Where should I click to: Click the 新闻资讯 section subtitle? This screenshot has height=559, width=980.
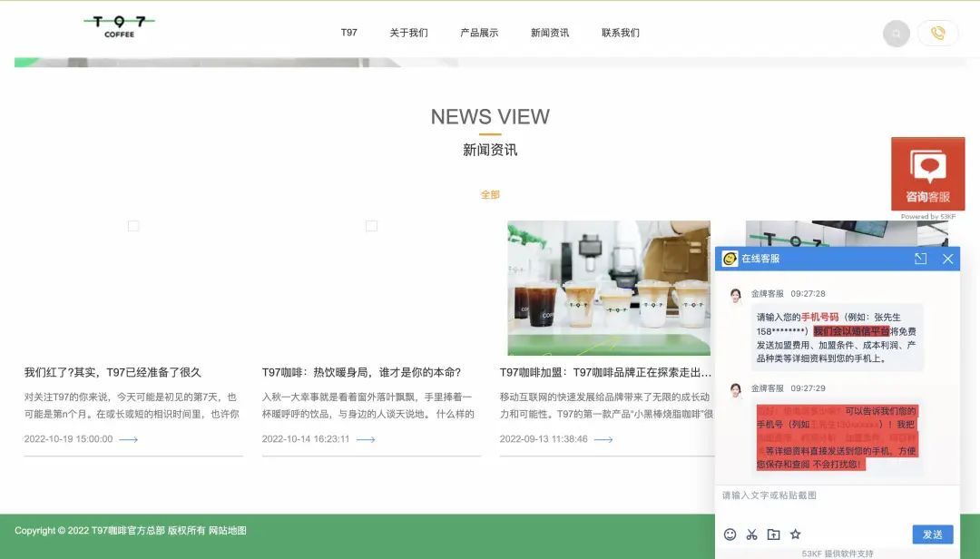point(490,150)
